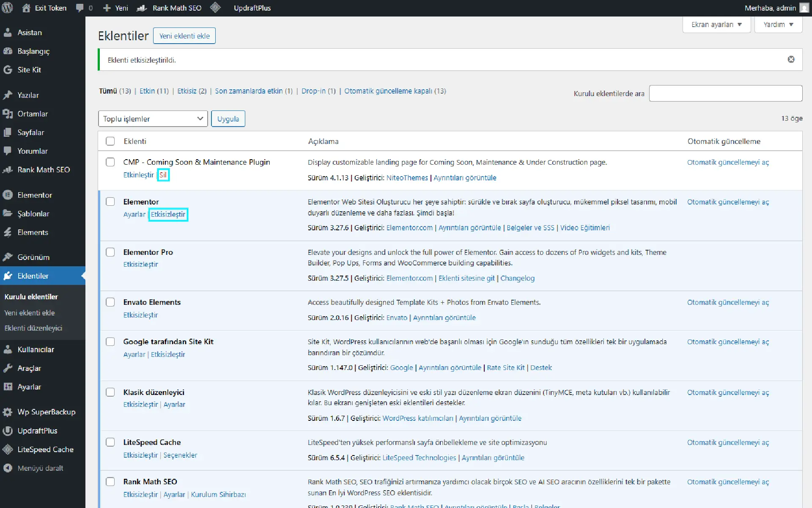Show the Tümü (13) plugin filter
Image resolution: width=812 pixels, height=508 pixels.
115,91
